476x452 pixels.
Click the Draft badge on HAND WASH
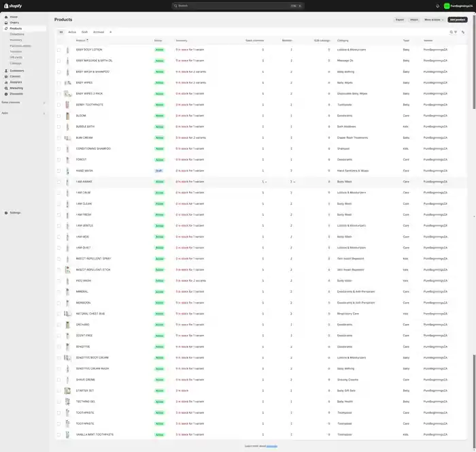pos(158,171)
